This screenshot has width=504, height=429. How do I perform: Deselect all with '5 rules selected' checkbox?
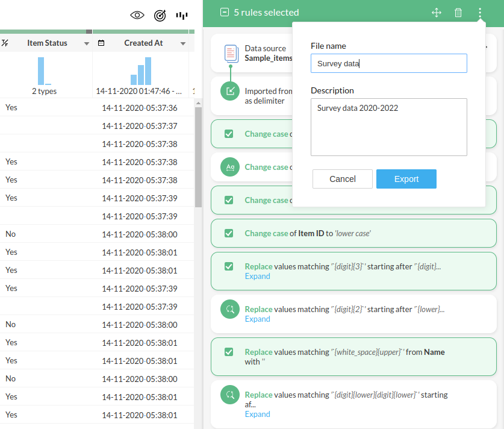point(225,13)
